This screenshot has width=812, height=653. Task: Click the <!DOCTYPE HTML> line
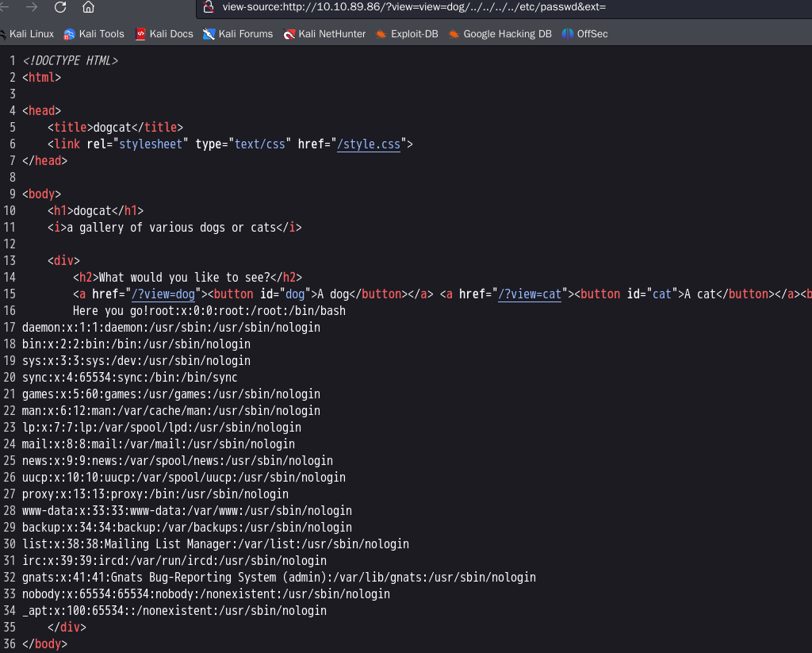(x=70, y=60)
